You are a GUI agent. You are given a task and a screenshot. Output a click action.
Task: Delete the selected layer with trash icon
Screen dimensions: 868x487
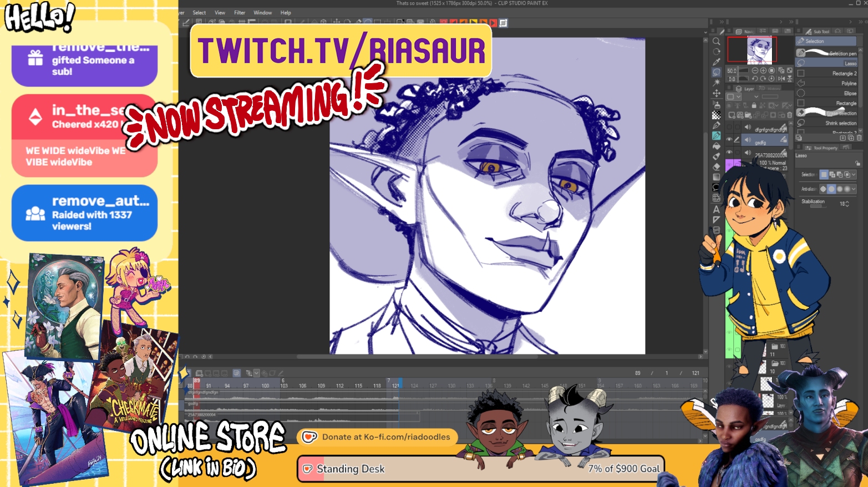pos(790,115)
